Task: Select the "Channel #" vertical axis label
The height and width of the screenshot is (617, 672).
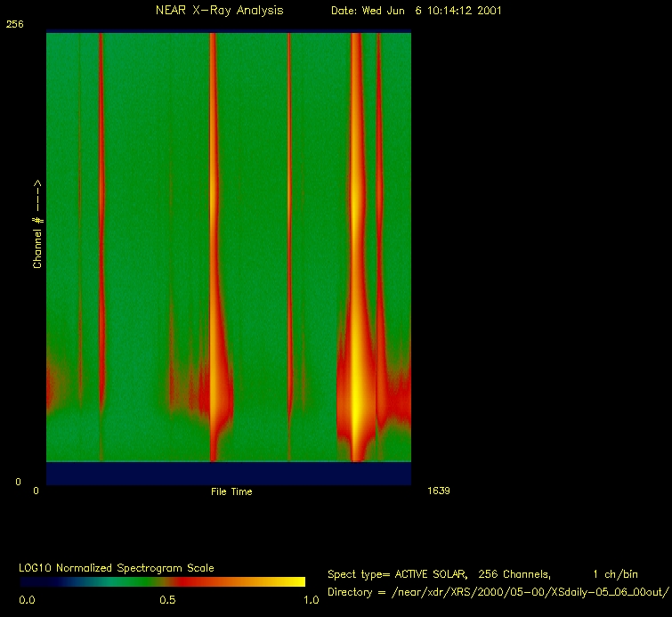Action: click(37, 224)
